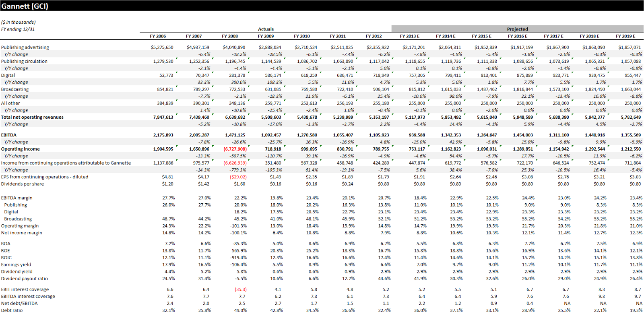Click EPS from continuing operations - diluted label
The image size is (644, 314).
point(44,177)
